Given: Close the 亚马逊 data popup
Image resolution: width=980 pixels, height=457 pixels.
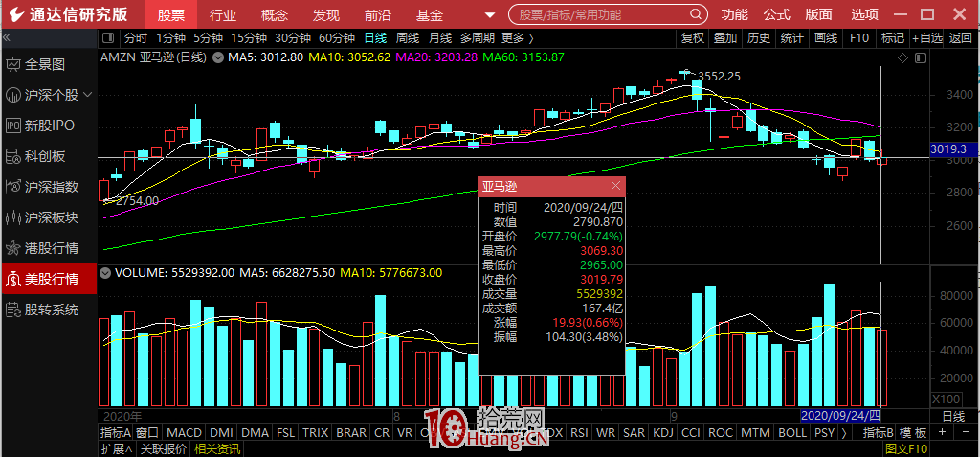Looking at the screenshot, I should tap(615, 186).
